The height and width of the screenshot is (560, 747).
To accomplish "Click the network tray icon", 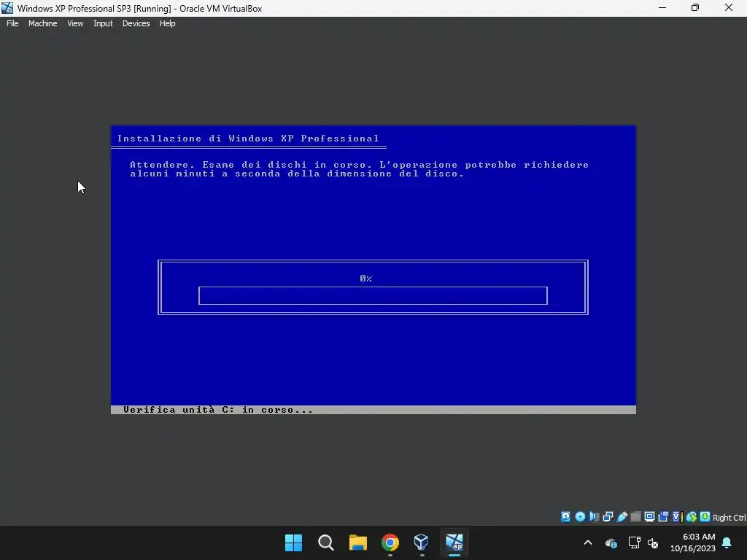I will tap(634, 542).
